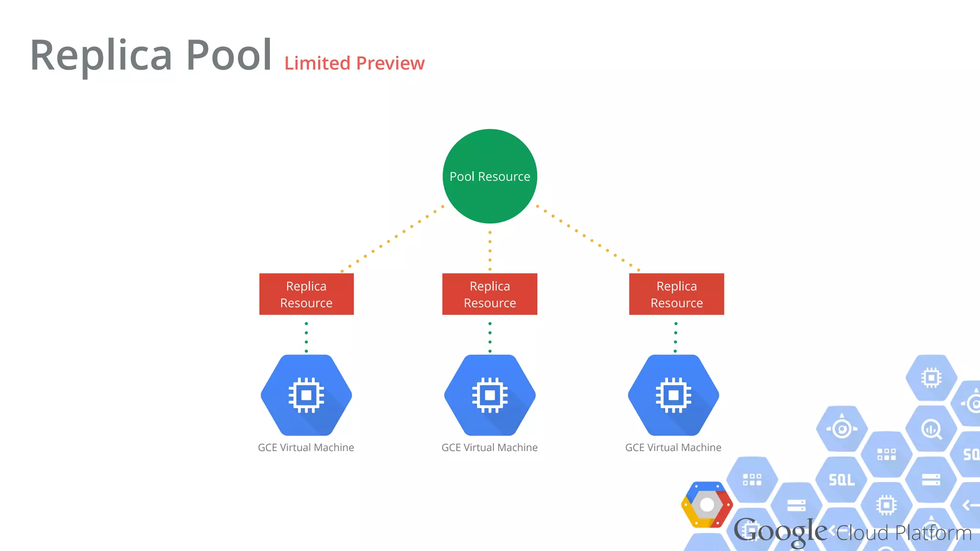Click the faded target-eye hexagon icon
The width and height of the screenshot is (980, 551).
842,428
